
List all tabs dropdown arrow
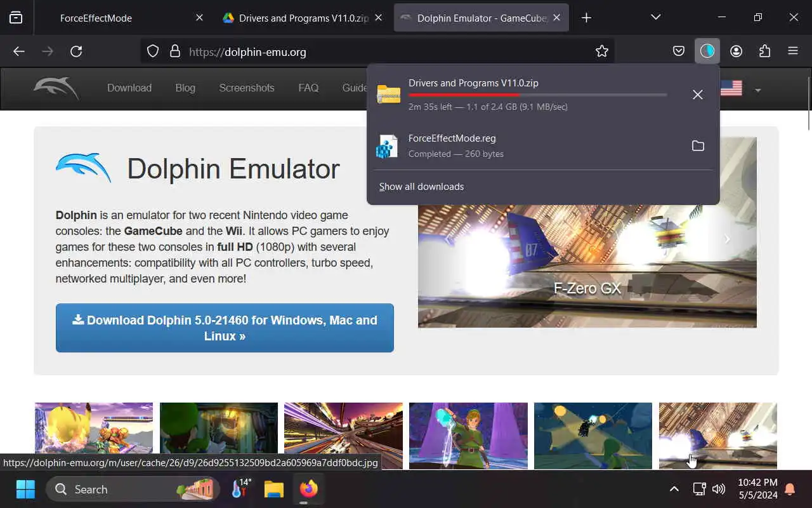pos(656,18)
